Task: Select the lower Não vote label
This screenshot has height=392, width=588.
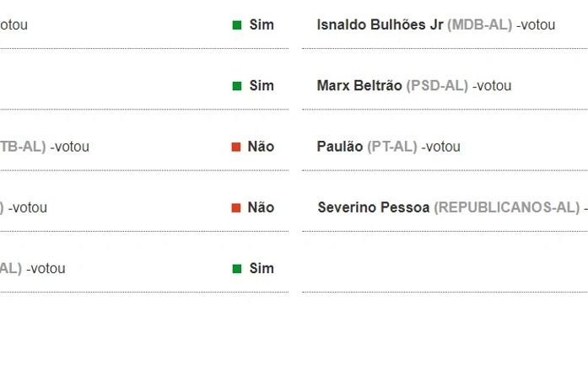Action: (261, 207)
